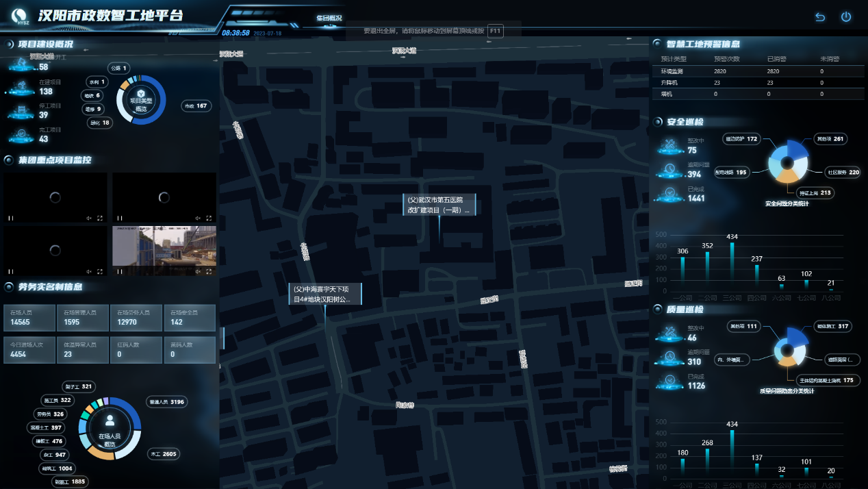Select the 集团概况 tab
This screenshot has height=489, width=868.
[329, 18]
